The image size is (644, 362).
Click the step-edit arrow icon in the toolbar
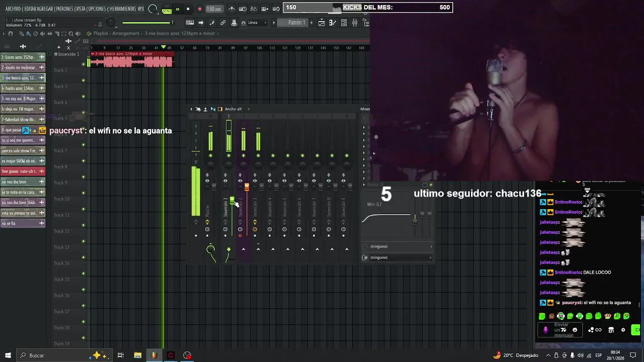tap(201, 23)
